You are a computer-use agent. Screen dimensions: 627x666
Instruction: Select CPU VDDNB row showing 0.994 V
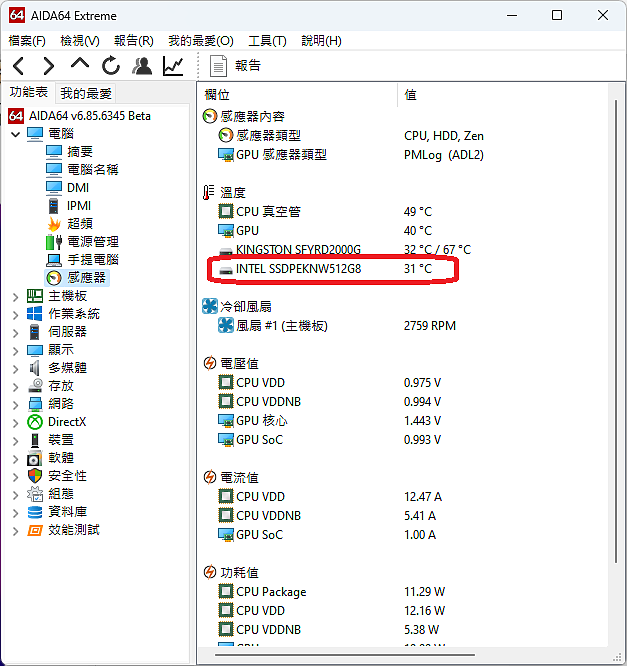click(x=329, y=402)
